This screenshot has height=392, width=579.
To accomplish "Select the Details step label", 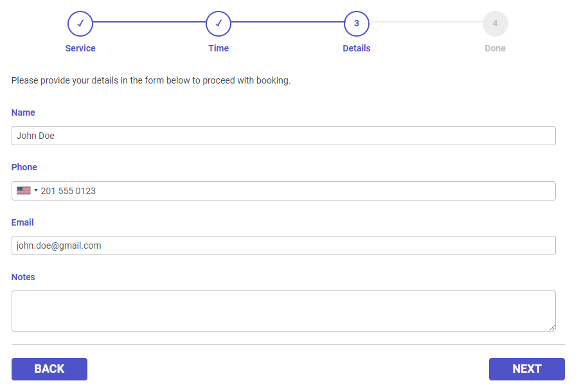I will pos(357,48).
